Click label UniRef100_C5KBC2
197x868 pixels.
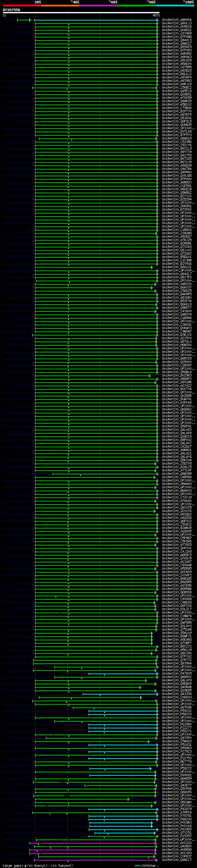click(x=176, y=88)
